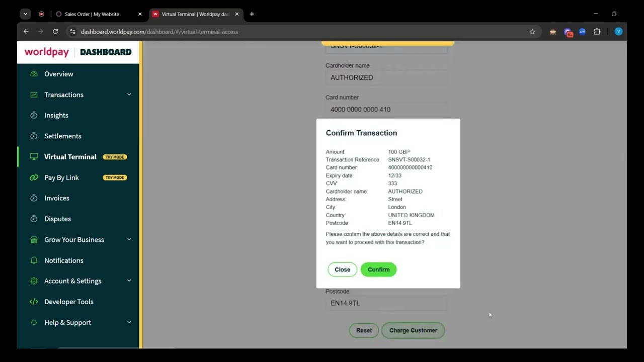
Task: Confirm the transaction
Action: point(378,269)
